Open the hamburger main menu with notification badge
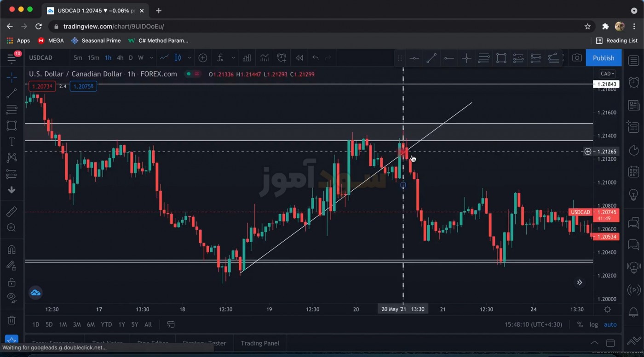Screen dimensions: 644x357 click(12, 57)
